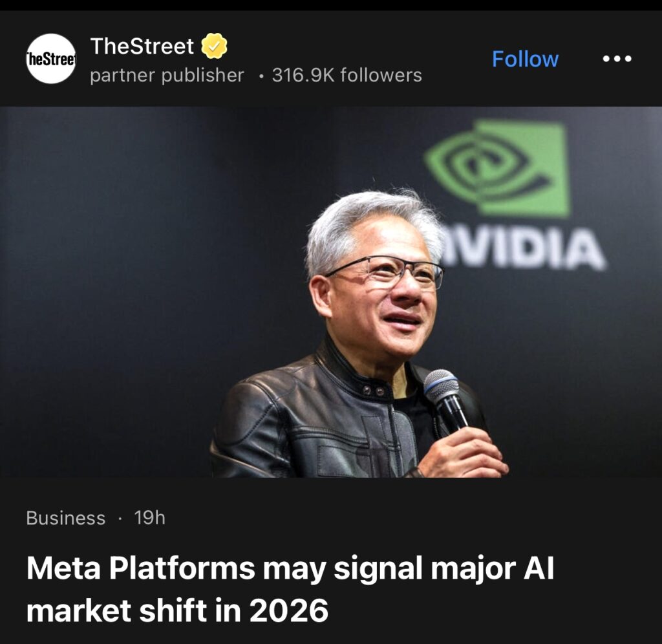Click the 19h timestamp
Screen dimensions: 662x644
150,518
